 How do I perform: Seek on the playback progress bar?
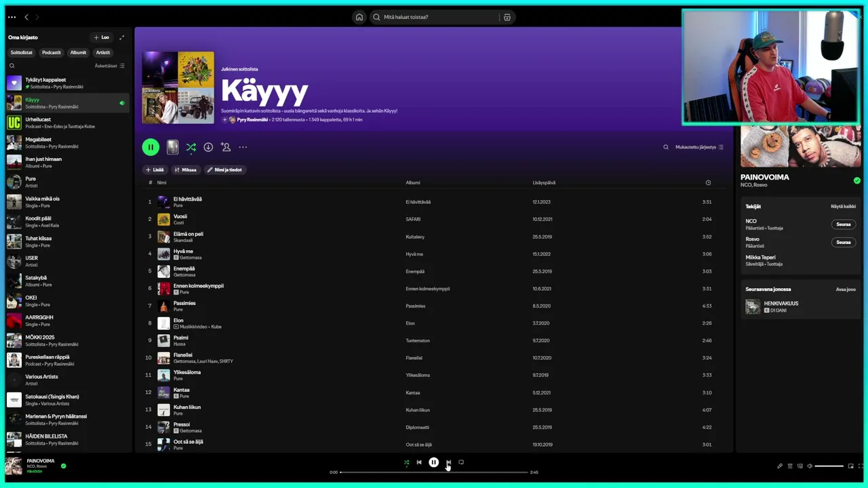[434, 472]
